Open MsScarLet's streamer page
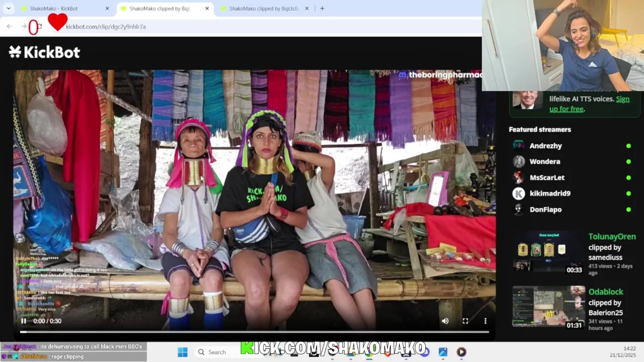The image size is (644, 362). pos(547,177)
